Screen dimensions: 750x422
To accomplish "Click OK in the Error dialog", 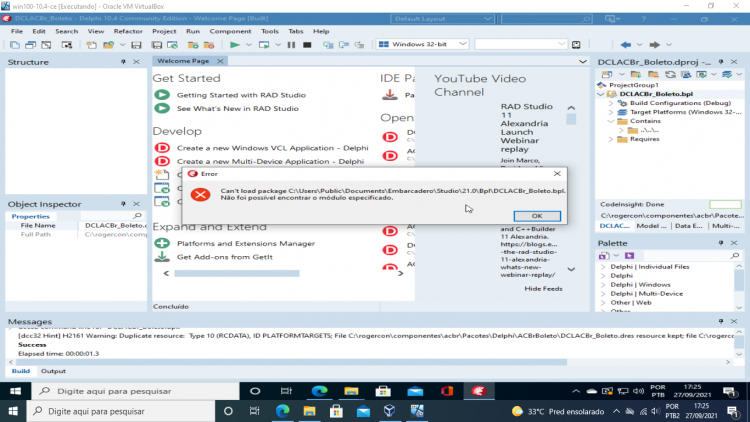I will [537, 216].
